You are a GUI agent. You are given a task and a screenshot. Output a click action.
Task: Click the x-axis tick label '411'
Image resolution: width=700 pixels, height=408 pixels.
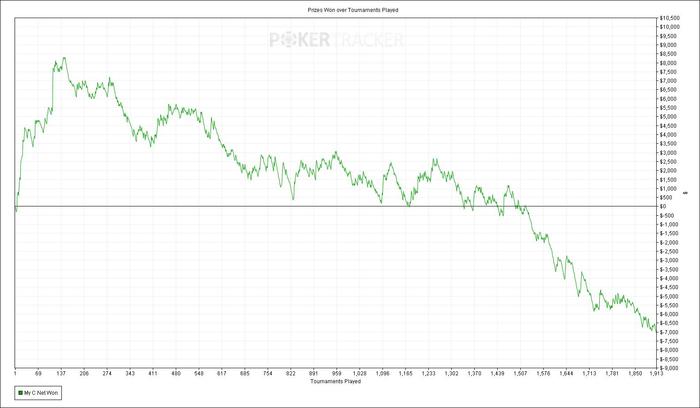[x=153, y=373]
